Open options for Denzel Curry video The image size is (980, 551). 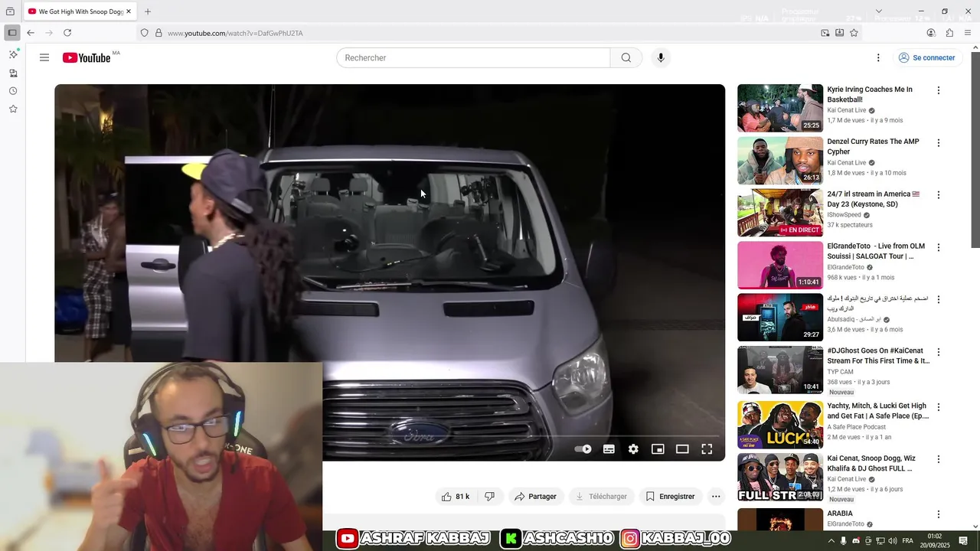point(939,143)
